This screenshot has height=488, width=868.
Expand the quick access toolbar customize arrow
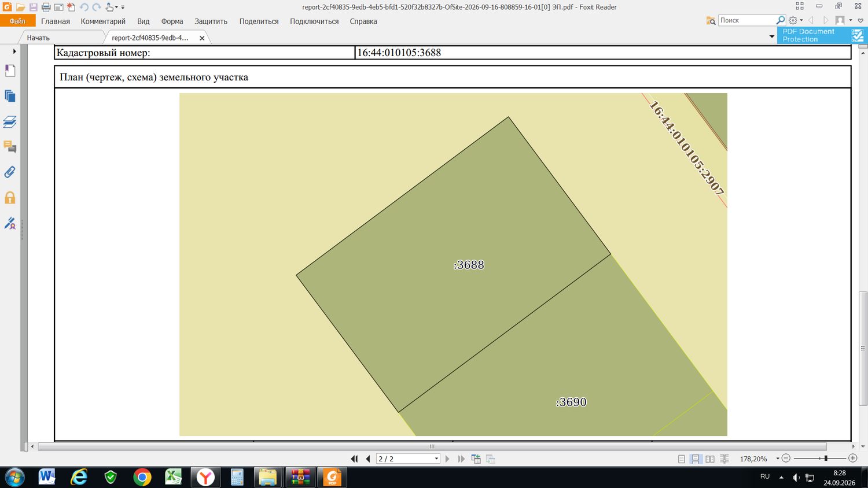(123, 8)
